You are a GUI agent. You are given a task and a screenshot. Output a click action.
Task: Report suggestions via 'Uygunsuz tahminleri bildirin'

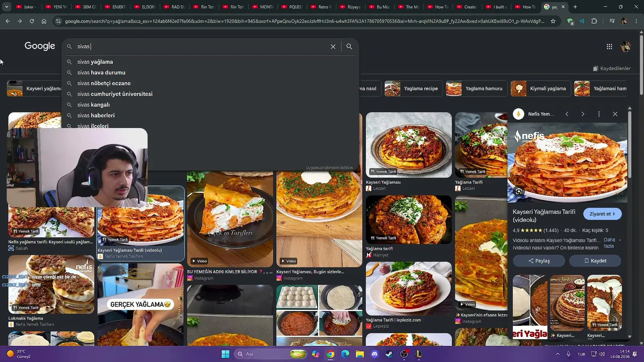330,168
